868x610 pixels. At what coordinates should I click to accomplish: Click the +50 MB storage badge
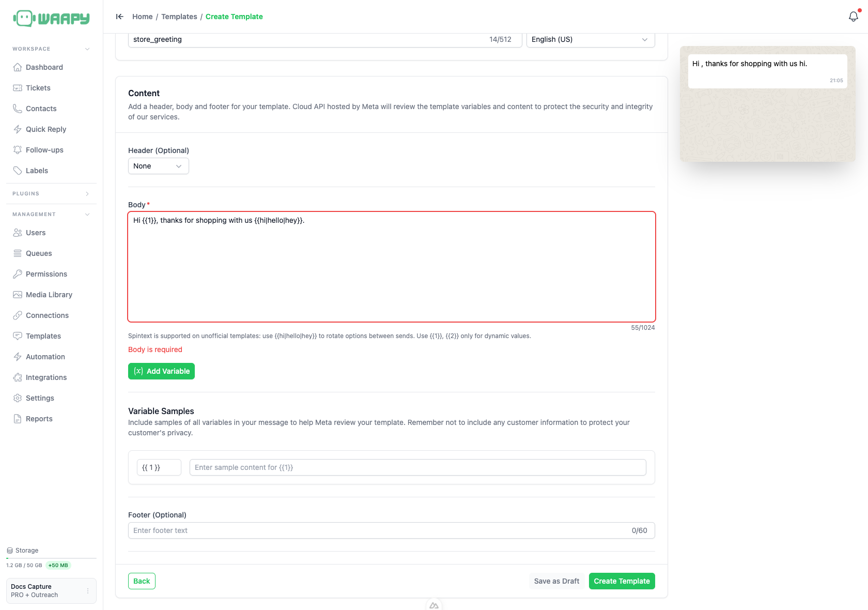[58, 566]
